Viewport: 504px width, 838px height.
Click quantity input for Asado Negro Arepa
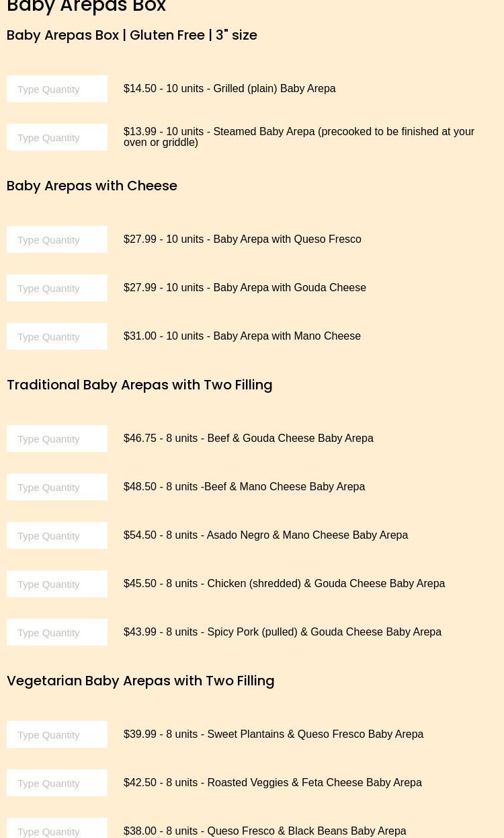click(x=57, y=535)
